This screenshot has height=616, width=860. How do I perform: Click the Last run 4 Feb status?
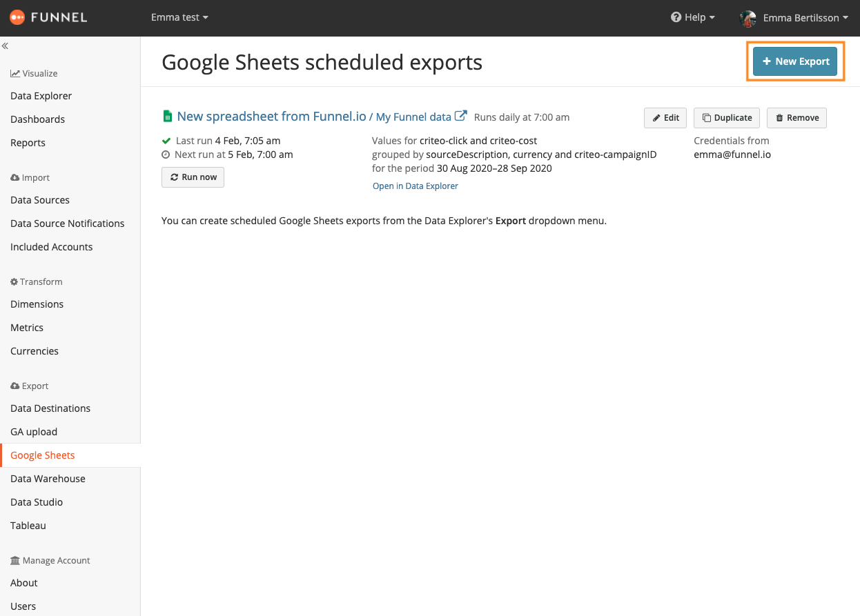coord(221,141)
